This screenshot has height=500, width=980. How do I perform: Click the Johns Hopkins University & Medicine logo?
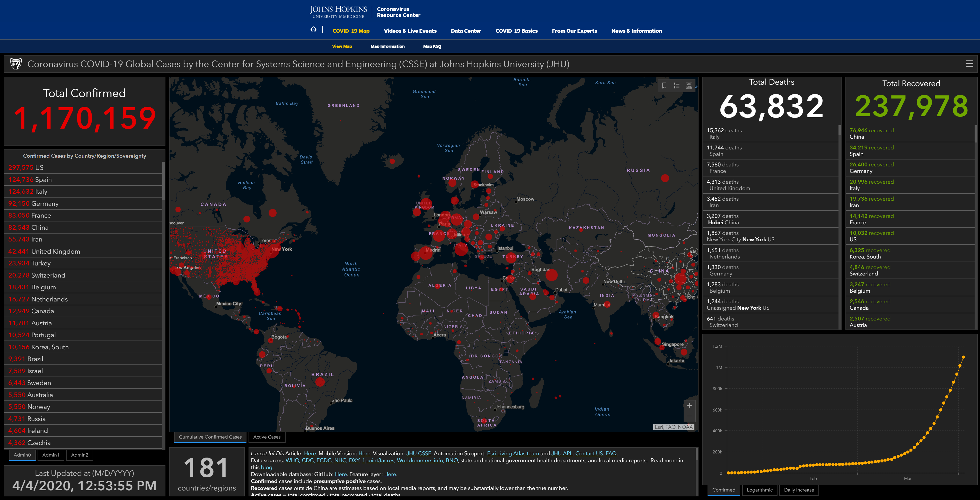click(x=338, y=12)
